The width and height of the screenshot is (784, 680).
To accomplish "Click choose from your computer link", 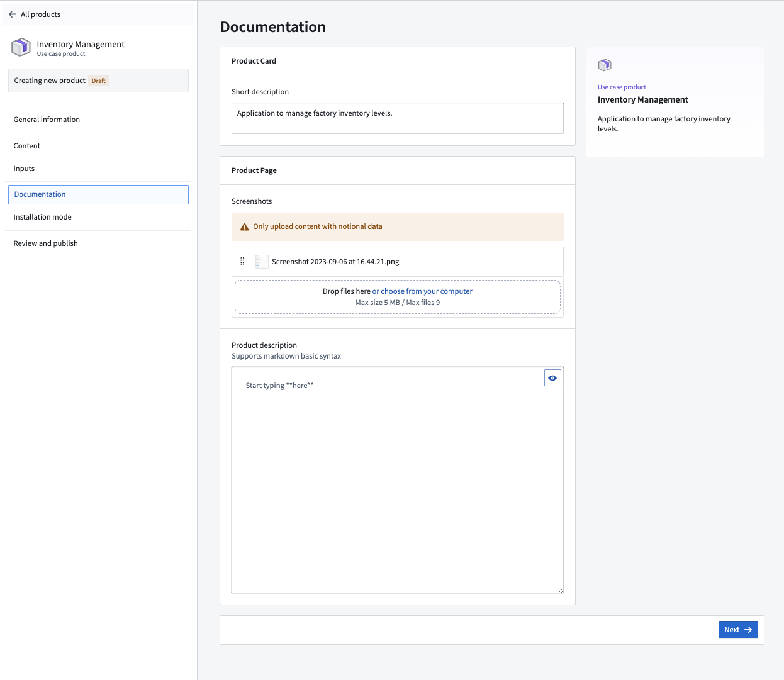I will tap(422, 291).
